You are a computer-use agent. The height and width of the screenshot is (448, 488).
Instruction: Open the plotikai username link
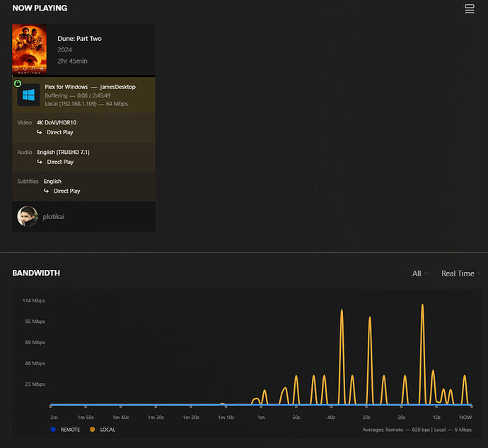click(x=54, y=216)
